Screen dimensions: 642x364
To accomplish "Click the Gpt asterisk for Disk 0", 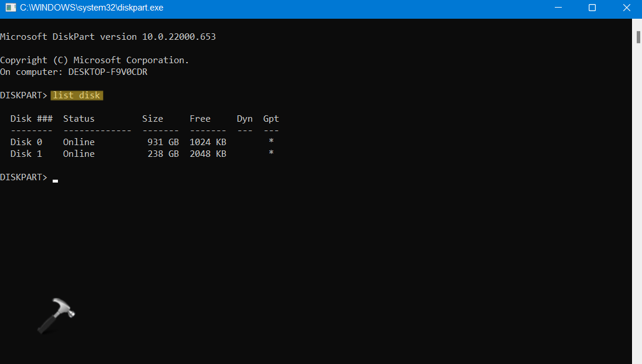I will 271,141.
